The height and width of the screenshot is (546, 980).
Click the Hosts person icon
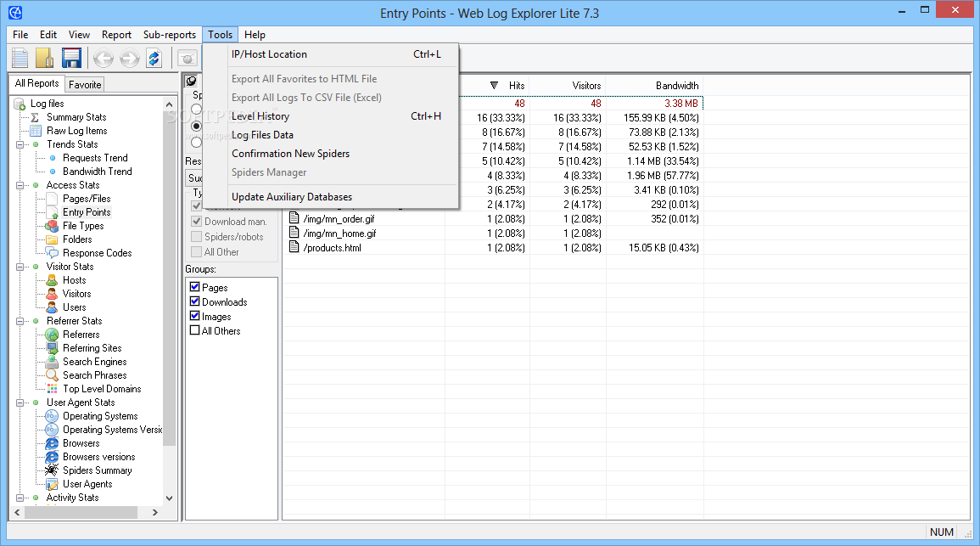(53, 280)
